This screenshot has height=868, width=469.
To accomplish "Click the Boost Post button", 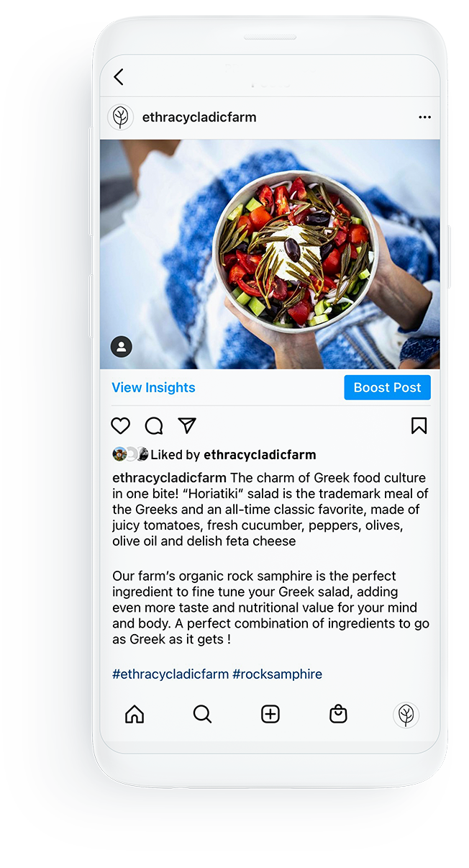I will (x=387, y=387).
